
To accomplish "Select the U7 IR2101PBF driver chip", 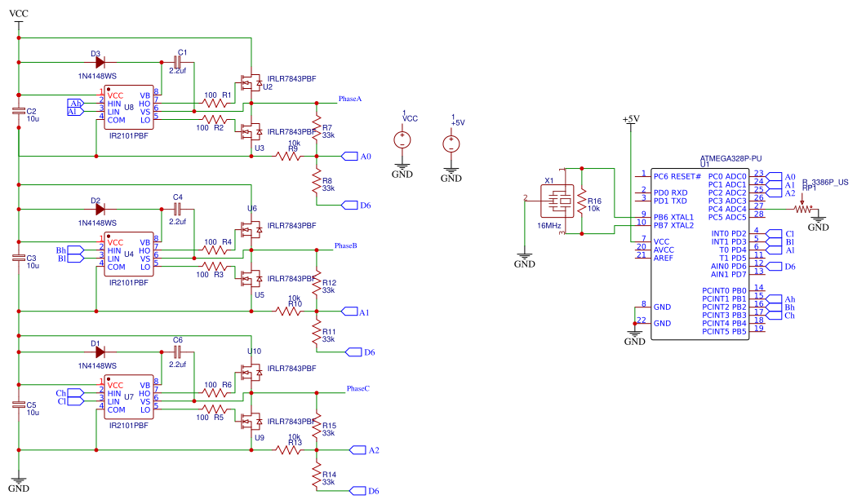I will [x=129, y=397].
